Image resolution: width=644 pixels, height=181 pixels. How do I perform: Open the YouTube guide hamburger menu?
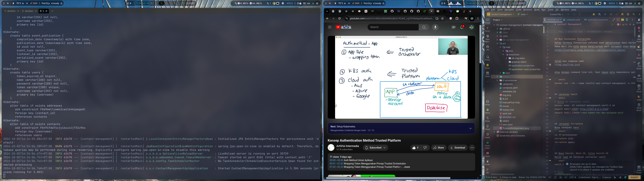tap(330, 27)
